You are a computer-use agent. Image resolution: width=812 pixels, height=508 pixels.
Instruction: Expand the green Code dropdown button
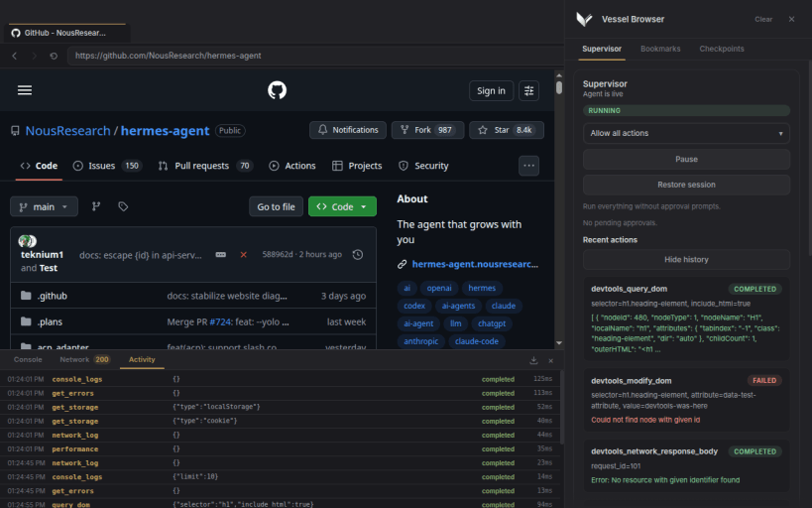coord(342,206)
